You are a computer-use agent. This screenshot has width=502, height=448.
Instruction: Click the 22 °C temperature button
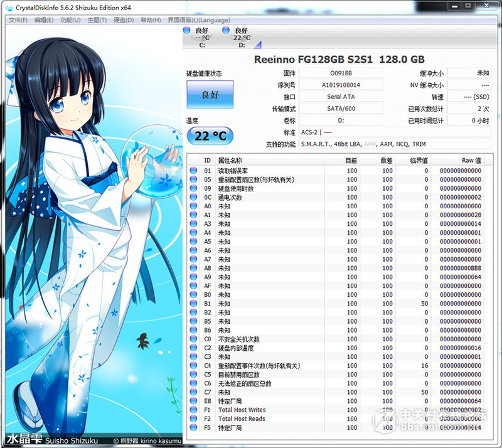pos(210,136)
